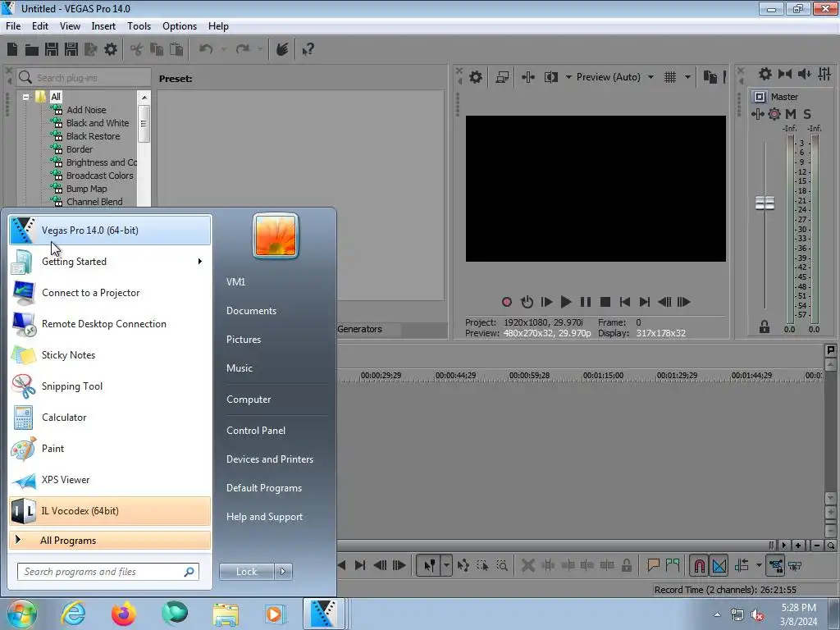Click the Video Output FX icon
The width and height of the screenshot is (840, 630).
click(x=528, y=77)
